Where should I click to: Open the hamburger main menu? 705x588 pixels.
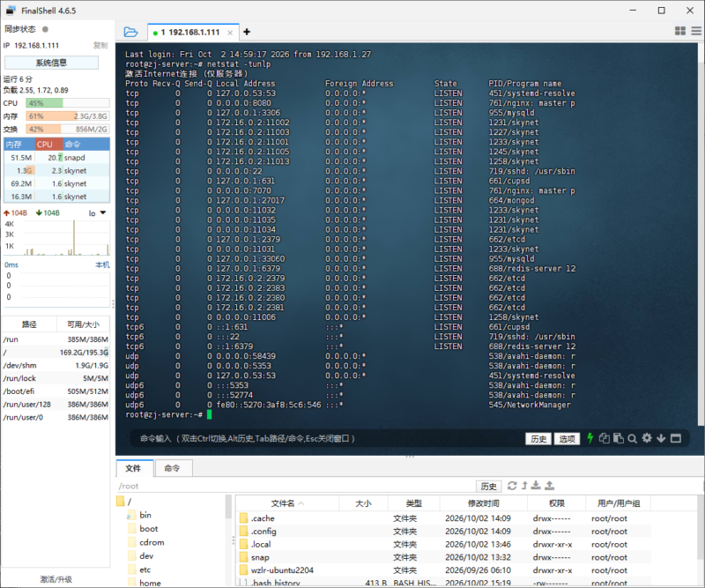point(696,31)
